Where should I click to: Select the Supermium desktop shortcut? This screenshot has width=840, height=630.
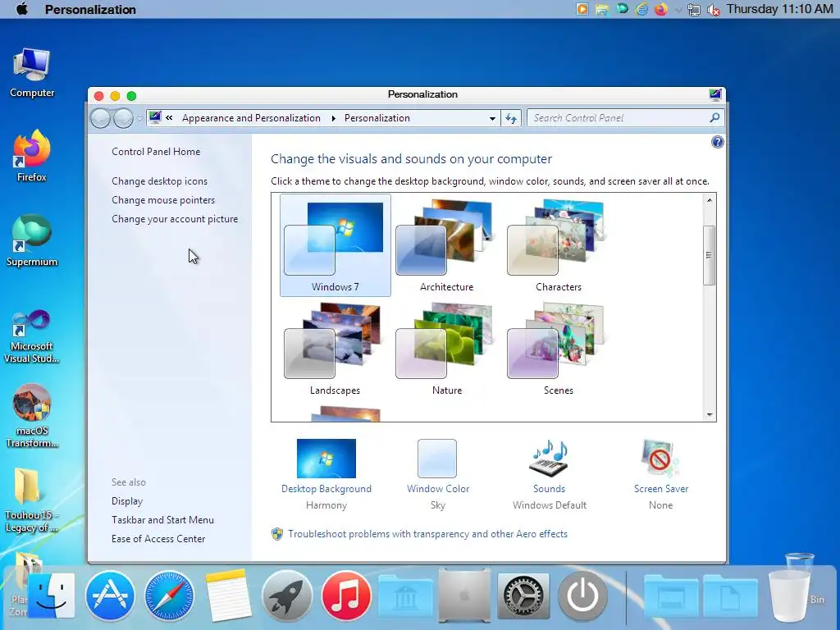(x=32, y=240)
